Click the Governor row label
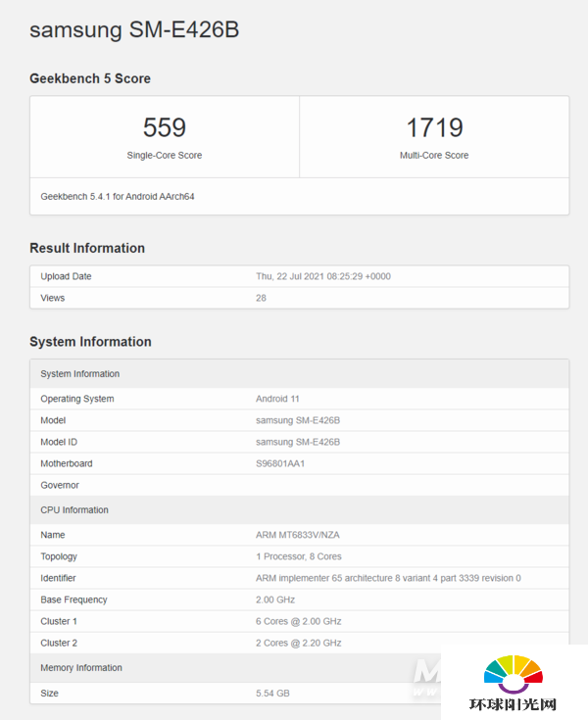Image resolution: width=588 pixels, height=720 pixels. tap(60, 485)
